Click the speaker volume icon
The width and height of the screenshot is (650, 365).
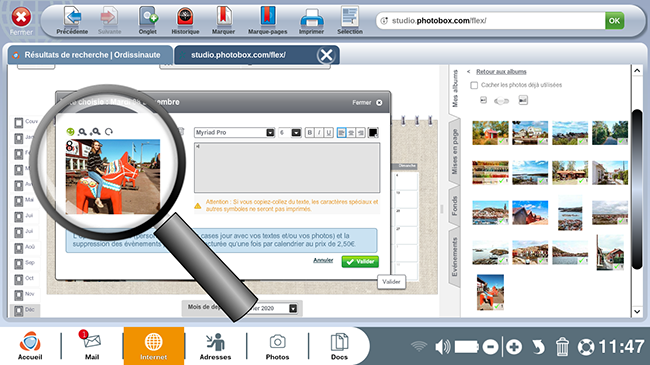[443, 346]
